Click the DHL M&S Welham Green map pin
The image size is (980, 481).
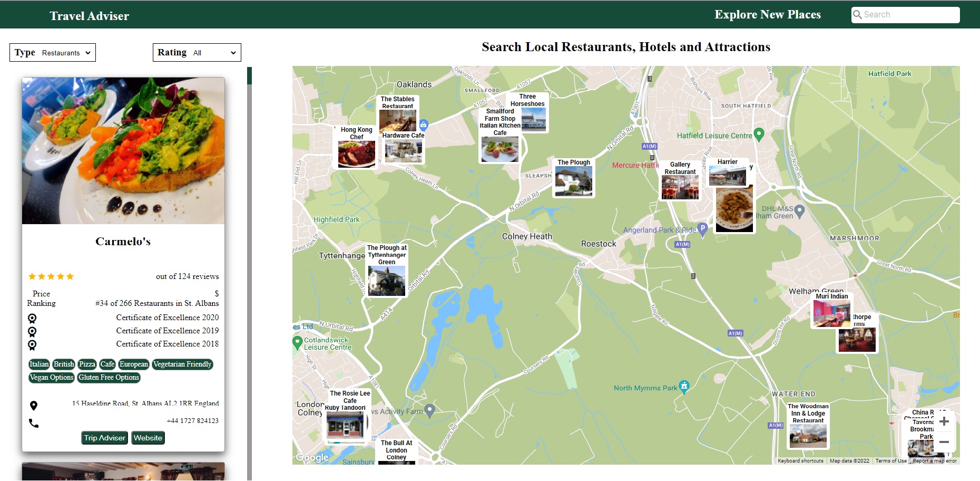pyautogui.click(x=800, y=211)
